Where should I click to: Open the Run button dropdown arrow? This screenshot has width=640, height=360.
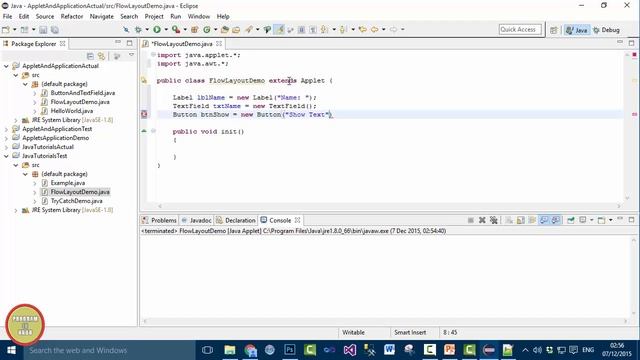[x=166, y=29]
